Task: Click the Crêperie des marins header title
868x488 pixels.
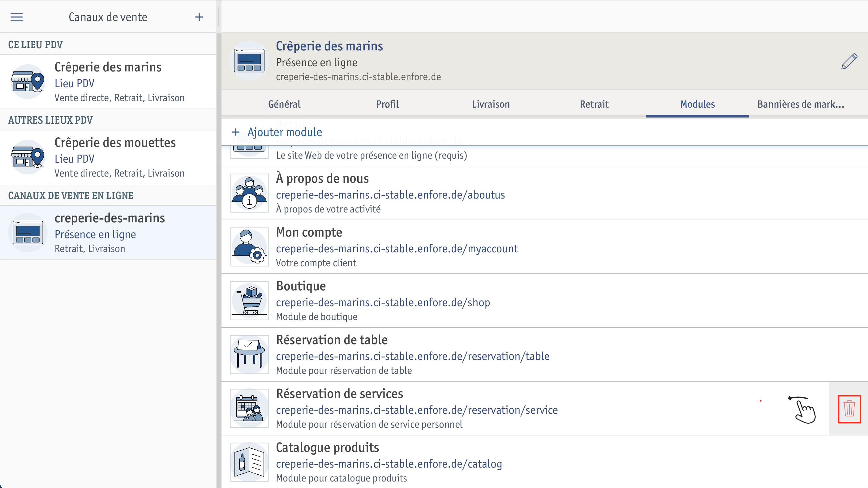Action: [x=329, y=46]
